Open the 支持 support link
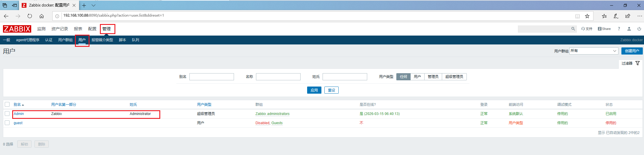The height and width of the screenshot is (155, 644). tap(587, 29)
